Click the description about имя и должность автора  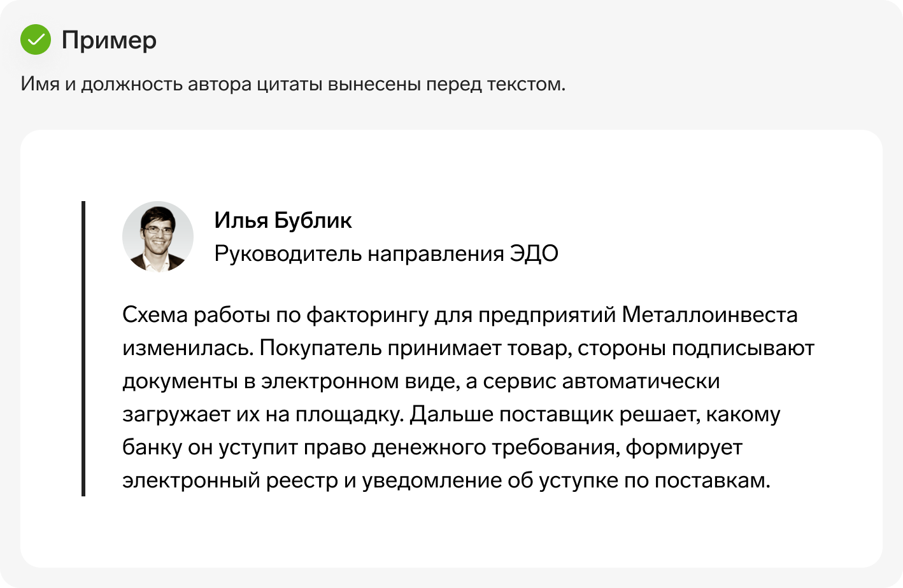[293, 84]
